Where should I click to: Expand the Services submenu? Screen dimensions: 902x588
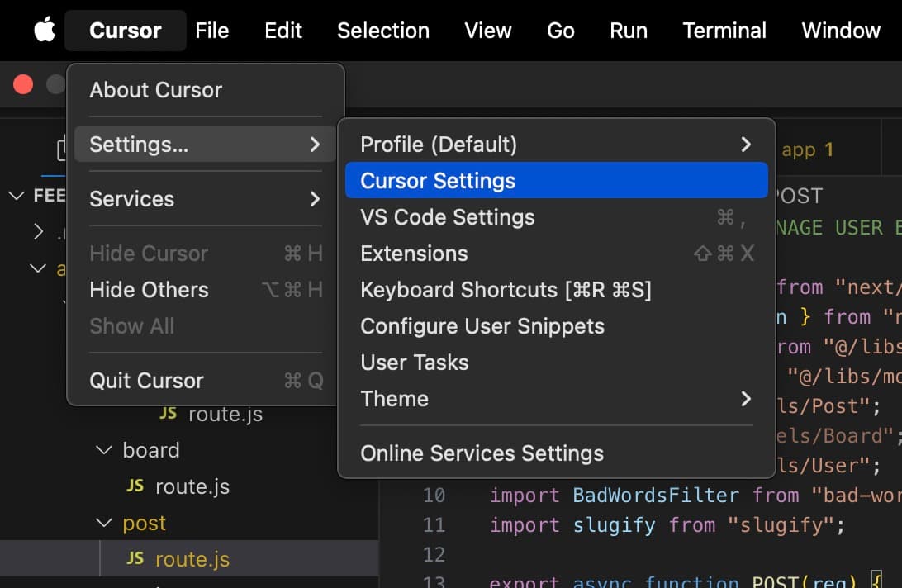206,199
